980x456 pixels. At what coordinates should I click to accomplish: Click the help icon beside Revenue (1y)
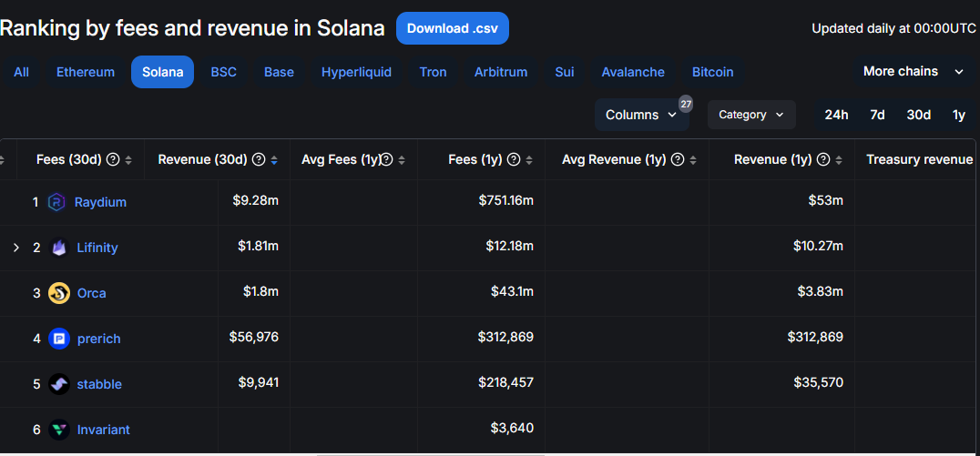[823, 160]
